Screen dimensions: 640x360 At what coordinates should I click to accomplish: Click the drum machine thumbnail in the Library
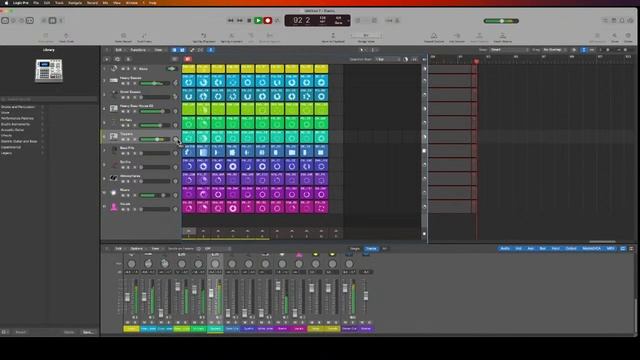[x=49, y=70]
